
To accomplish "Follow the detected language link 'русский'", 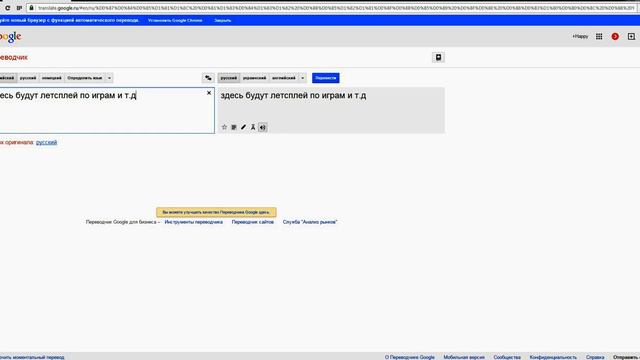I will (47, 142).
